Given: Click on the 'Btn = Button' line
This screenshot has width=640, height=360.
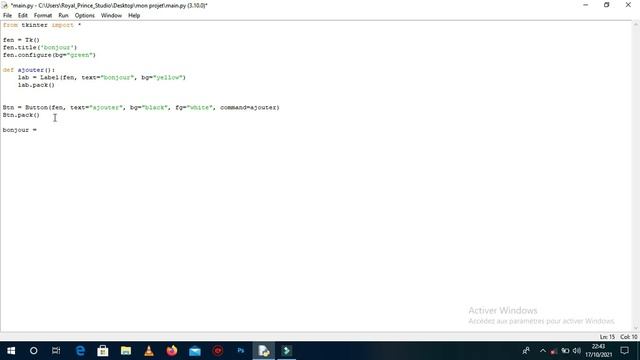Looking at the screenshot, I should point(141,107).
